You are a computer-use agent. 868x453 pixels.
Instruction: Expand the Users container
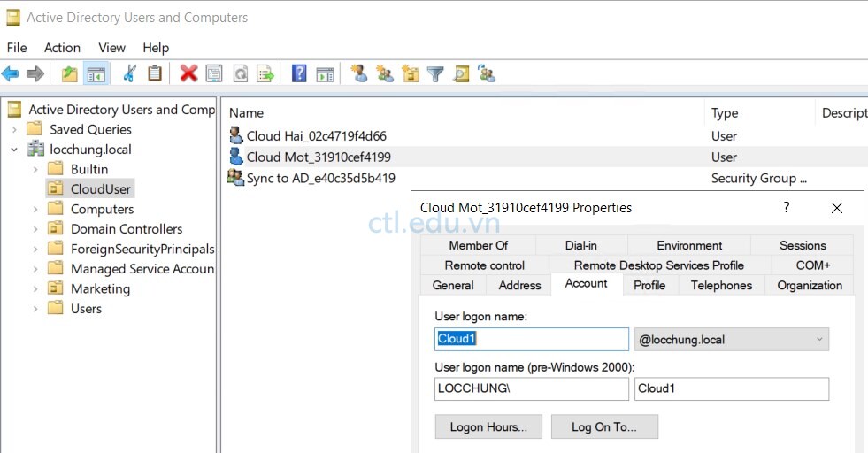pyautogui.click(x=35, y=309)
